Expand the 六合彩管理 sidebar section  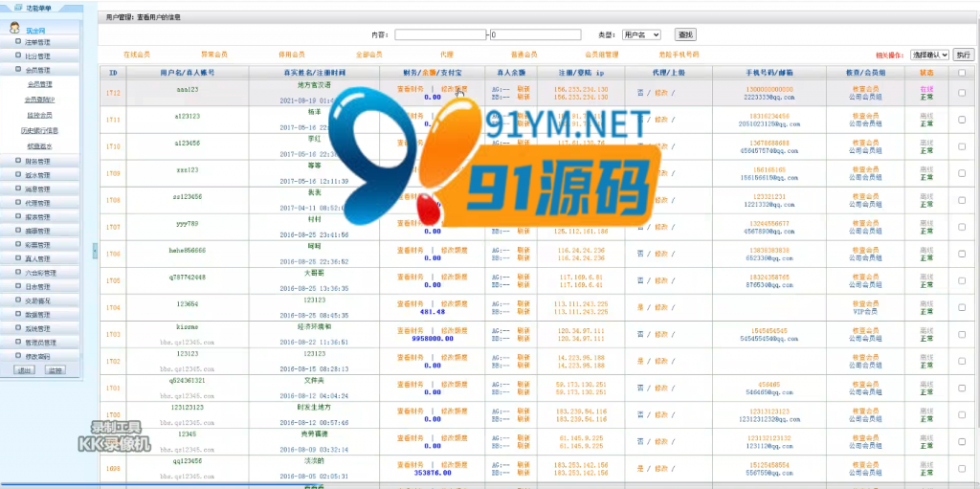pos(40,273)
